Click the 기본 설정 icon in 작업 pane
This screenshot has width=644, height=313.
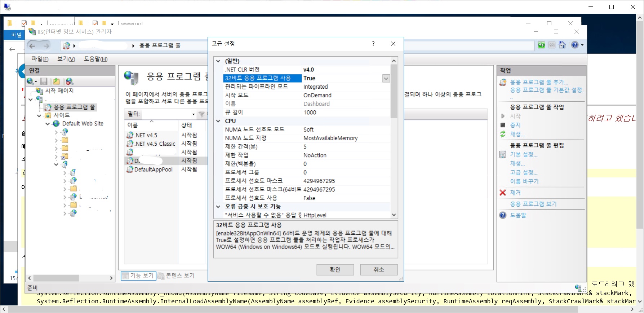coord(503,155)
